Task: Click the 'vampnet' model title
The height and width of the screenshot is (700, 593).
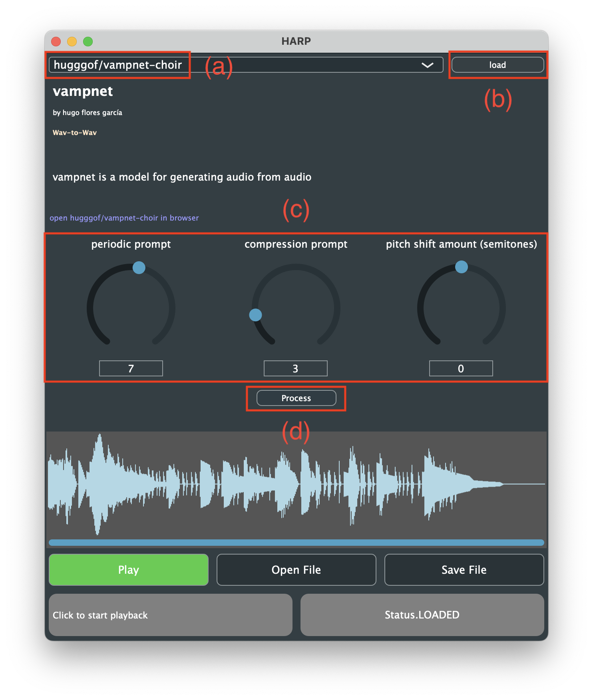Action: pos(83,91)
